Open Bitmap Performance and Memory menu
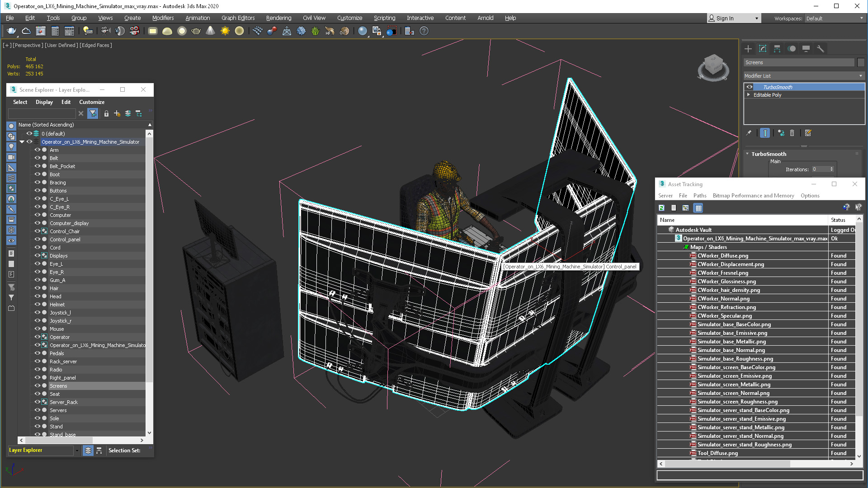868x488 pixels. coord(753,196)
